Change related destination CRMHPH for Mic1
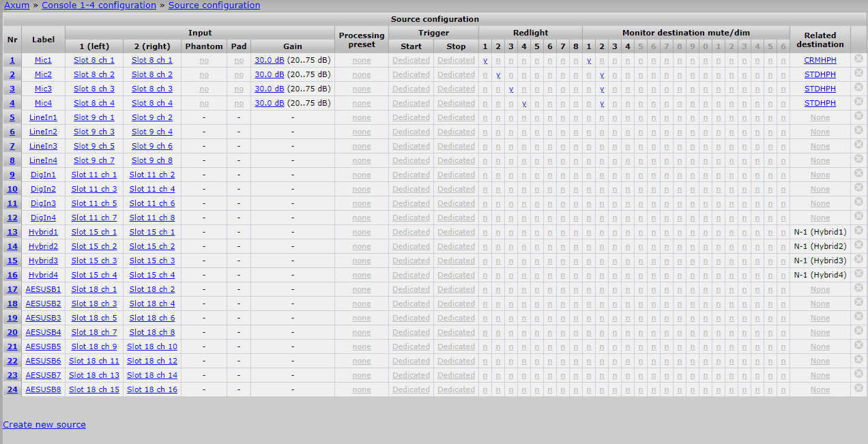The width and height of the screenshot is (868, 444). 820,61
